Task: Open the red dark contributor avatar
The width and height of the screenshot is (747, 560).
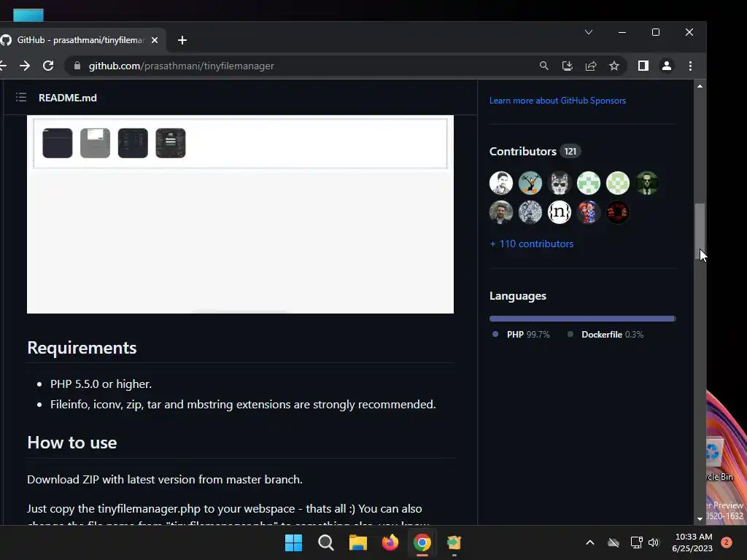Action: click(x=617, y=212)
